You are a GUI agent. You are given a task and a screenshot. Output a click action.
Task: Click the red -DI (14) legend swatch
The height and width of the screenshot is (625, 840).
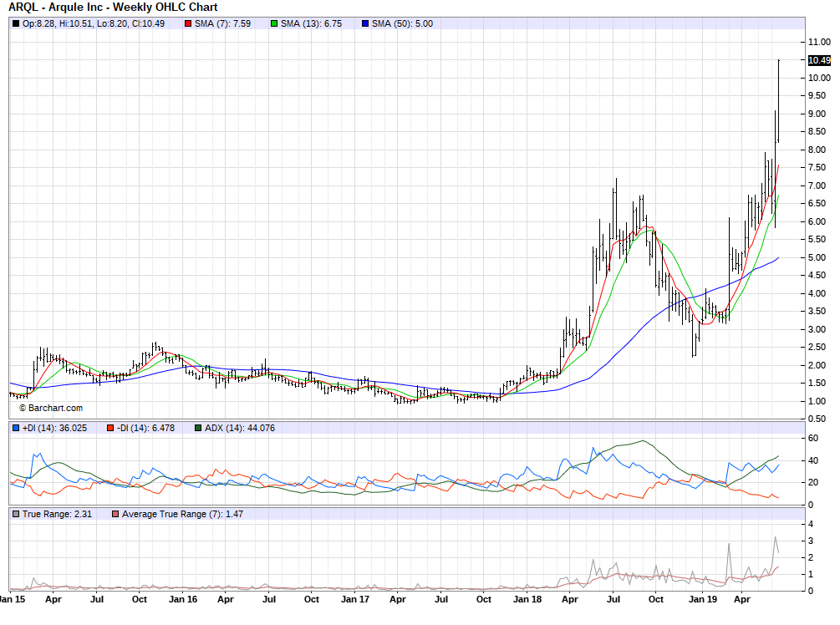[109, 428]
